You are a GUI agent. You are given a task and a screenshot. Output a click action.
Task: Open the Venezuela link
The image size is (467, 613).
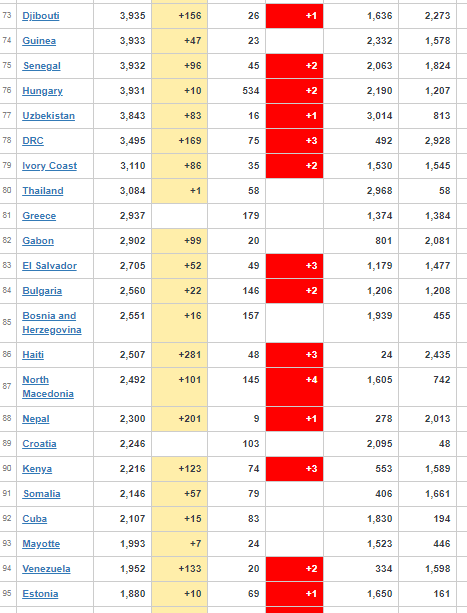[46, 569]
